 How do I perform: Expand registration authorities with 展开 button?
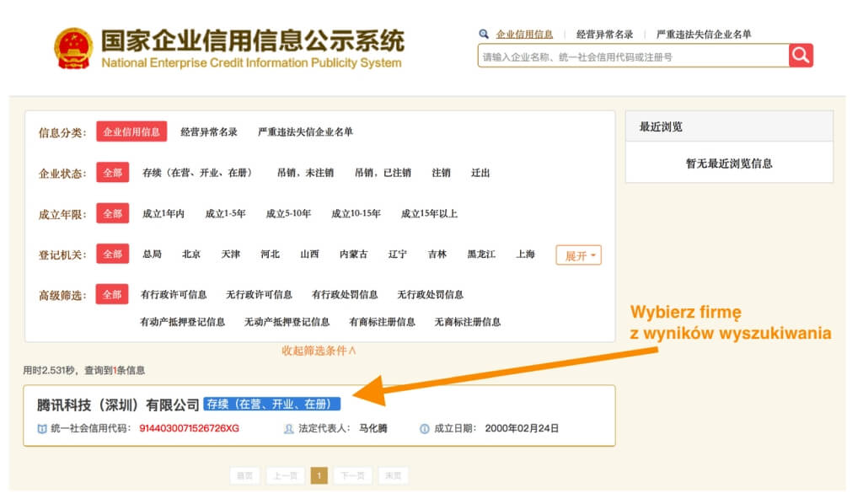[x=578, y=255]
